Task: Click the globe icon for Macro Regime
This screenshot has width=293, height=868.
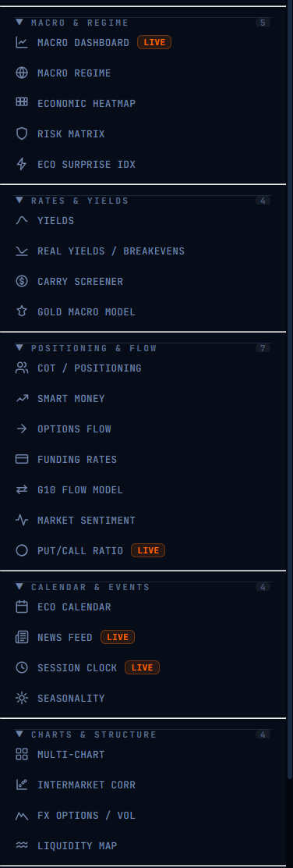Action: (x=22, y=73)
